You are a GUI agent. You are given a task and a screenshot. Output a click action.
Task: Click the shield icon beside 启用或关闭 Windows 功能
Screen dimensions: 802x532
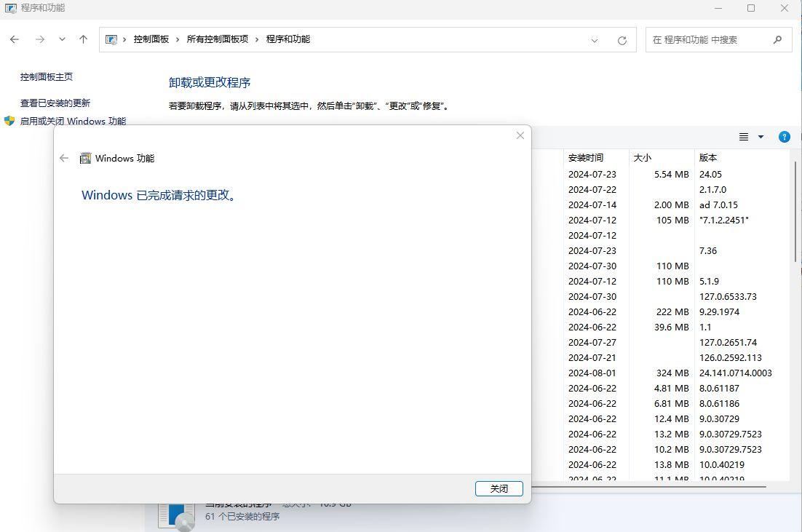click(x=9, y=121)
